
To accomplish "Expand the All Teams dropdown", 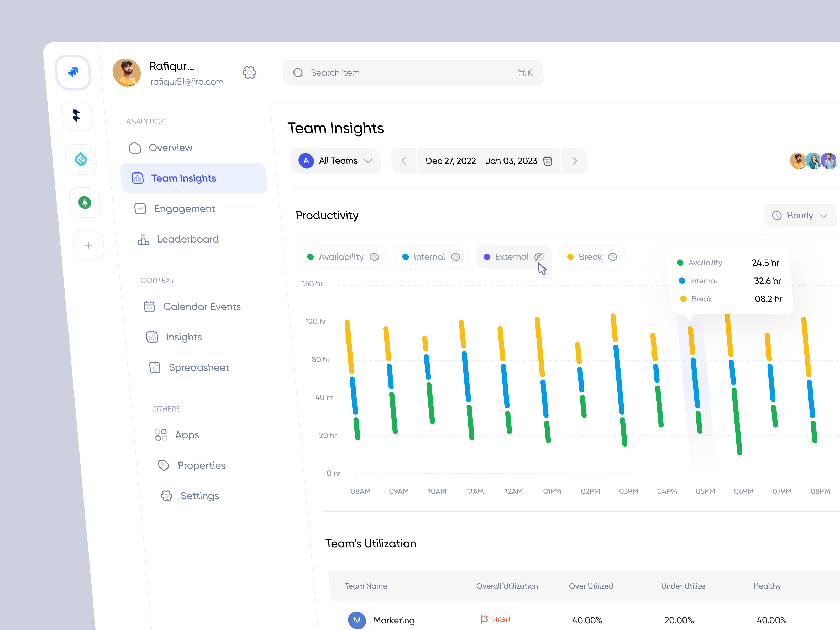I will coord(336,161).
